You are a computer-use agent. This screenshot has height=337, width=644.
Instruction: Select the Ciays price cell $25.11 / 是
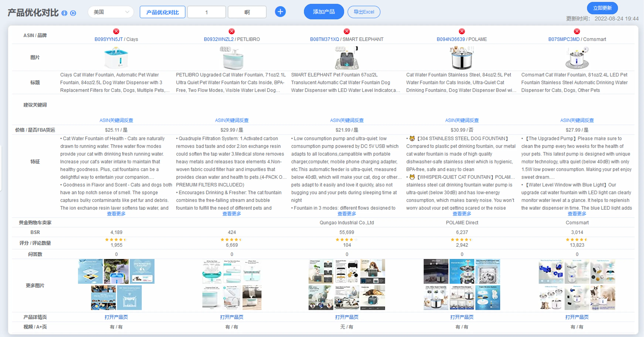(x=116, y=130)
